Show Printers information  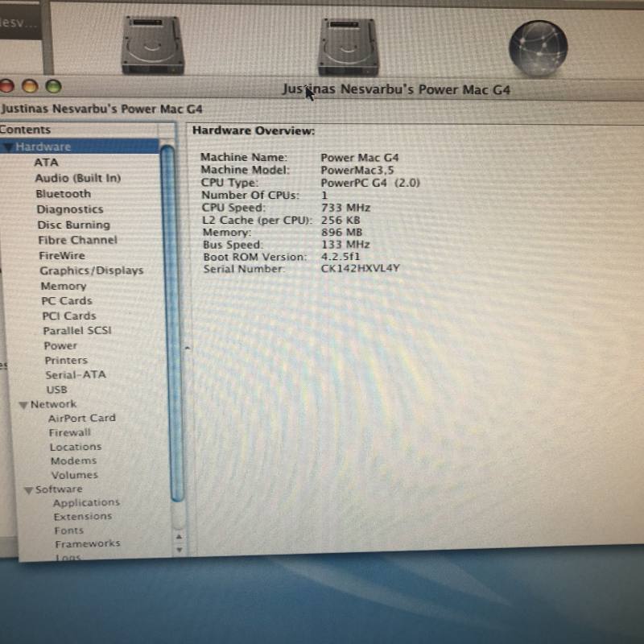pos(66,360)
